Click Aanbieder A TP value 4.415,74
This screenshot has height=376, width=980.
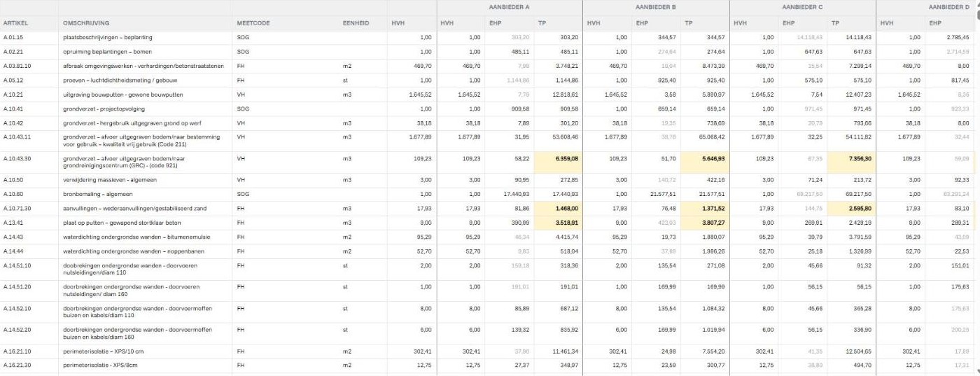pos(567,237)
